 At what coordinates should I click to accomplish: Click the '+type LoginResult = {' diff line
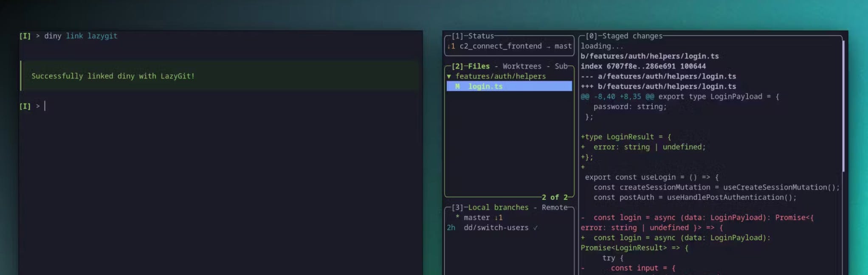point(626,137)
